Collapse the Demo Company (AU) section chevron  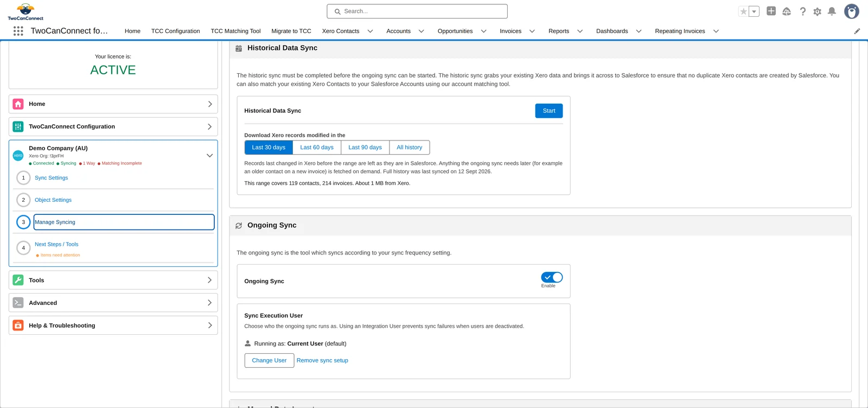click(210, 156)
